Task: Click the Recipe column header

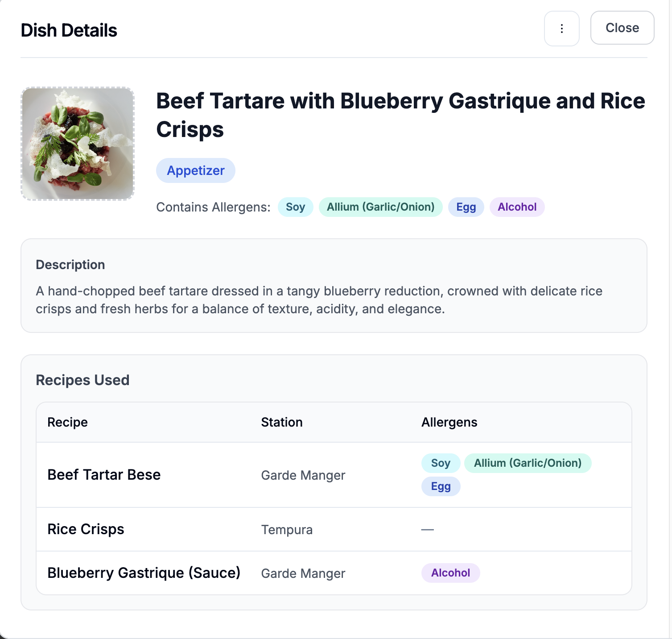Action: coord(67,422)
